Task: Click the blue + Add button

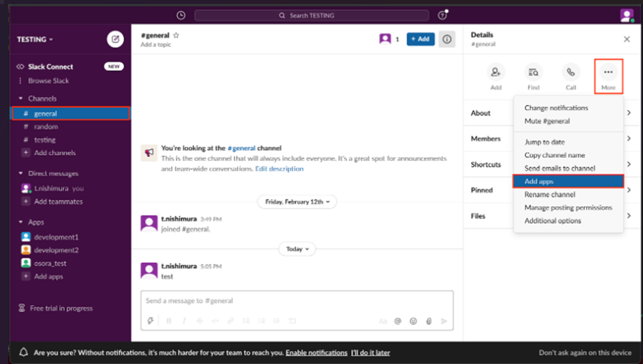Action: click(420, 39)
